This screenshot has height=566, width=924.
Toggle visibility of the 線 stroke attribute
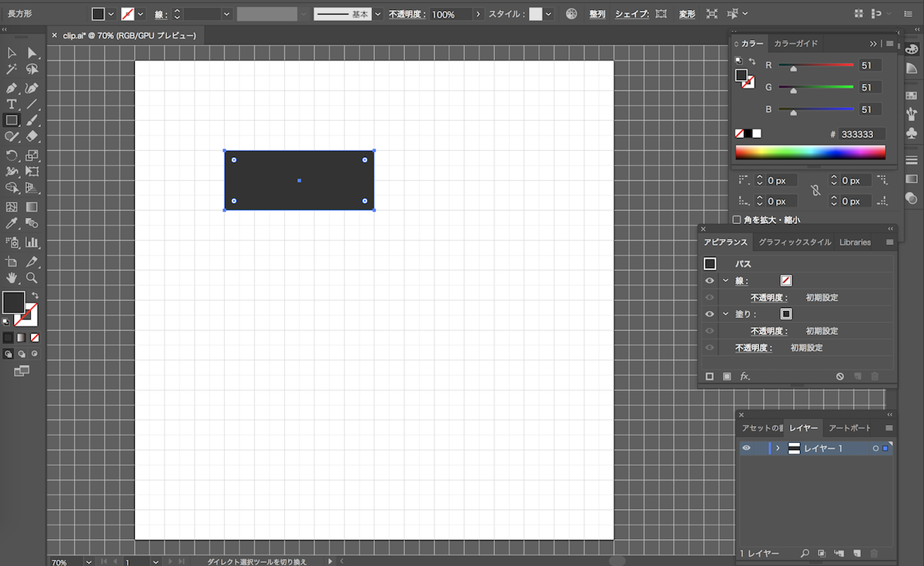click(709, 281)
